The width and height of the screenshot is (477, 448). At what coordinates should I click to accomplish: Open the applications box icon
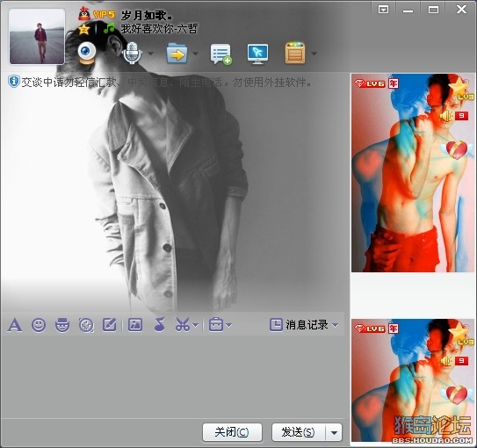click(295, 54)
